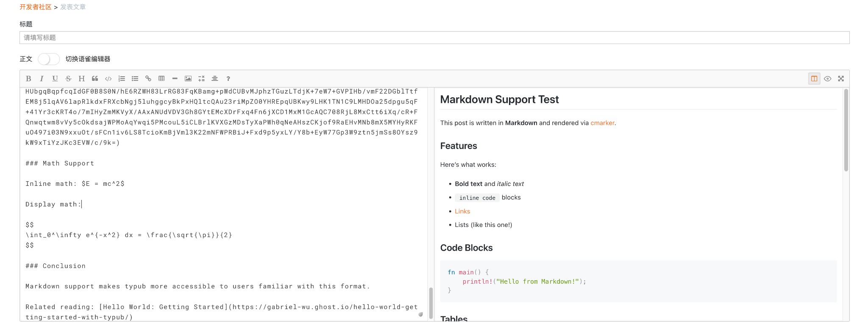The width and height of the screenshot is (868, 329).
Task: Click the underline toolbar icon
Action: pyautogui.click(x=55, y=79)
